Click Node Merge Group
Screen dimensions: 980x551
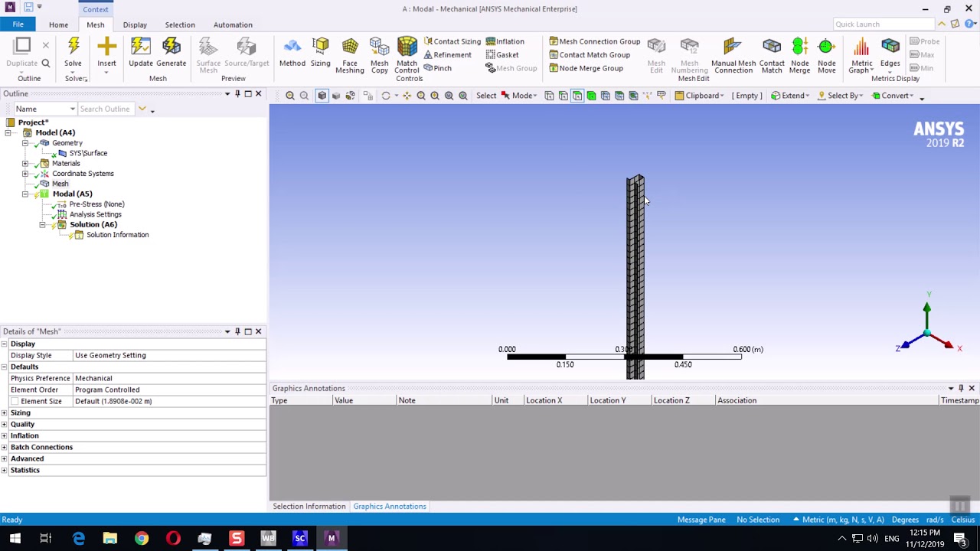point(586,68)
